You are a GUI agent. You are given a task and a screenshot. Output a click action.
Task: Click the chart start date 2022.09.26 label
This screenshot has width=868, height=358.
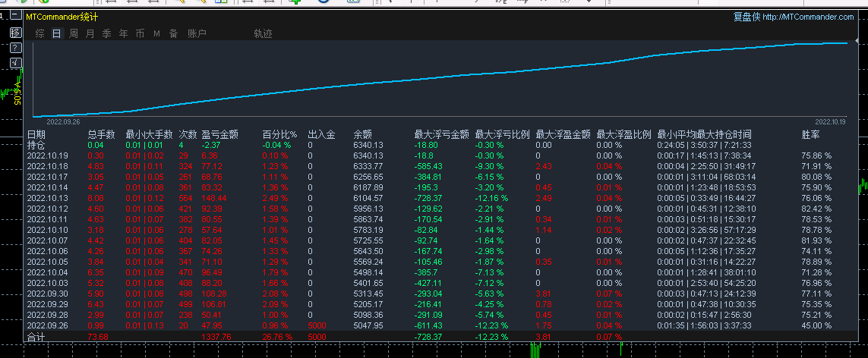click(x=63, y=121)
